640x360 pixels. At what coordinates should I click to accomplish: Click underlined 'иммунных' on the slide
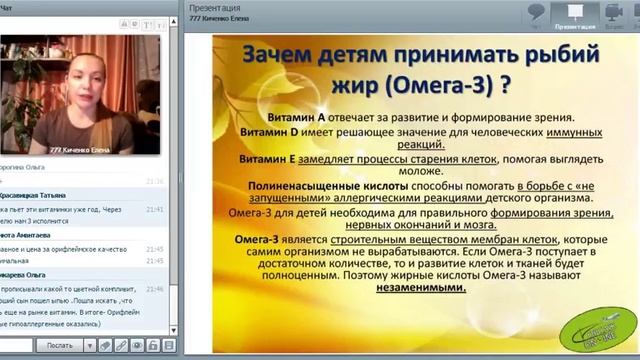[574, 132]
